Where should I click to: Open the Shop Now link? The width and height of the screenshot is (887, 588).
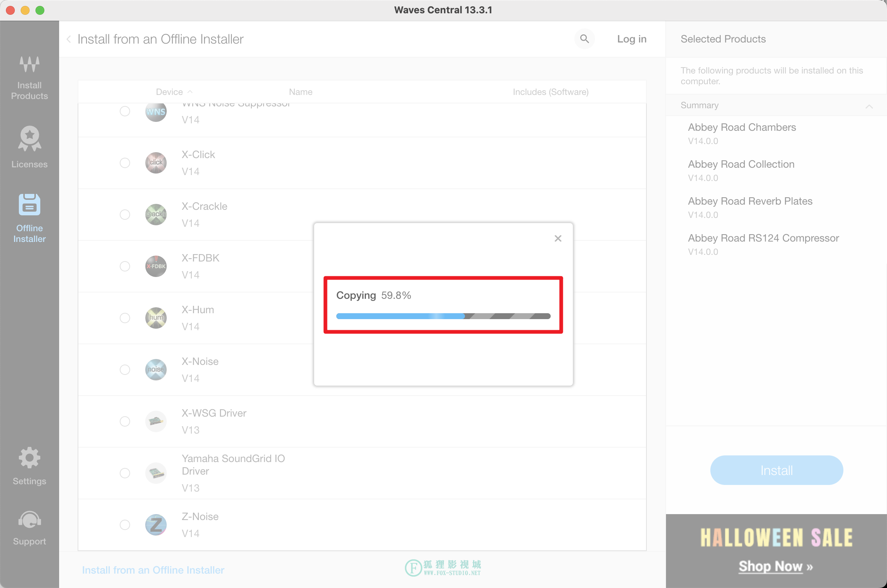coord(775,566)
